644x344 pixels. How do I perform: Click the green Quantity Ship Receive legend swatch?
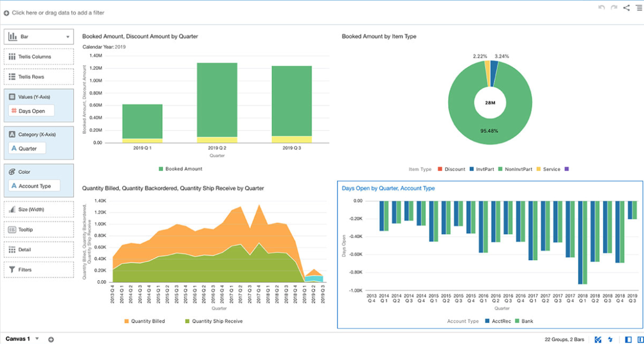pyautogui.click(x=187, y=321)
